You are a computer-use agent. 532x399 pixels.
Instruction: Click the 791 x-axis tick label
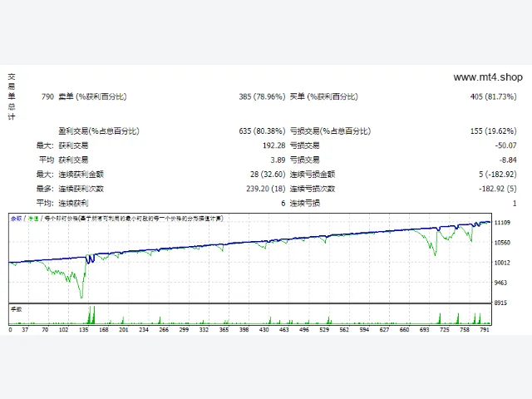pyautogui.click(x=485, y=329)
